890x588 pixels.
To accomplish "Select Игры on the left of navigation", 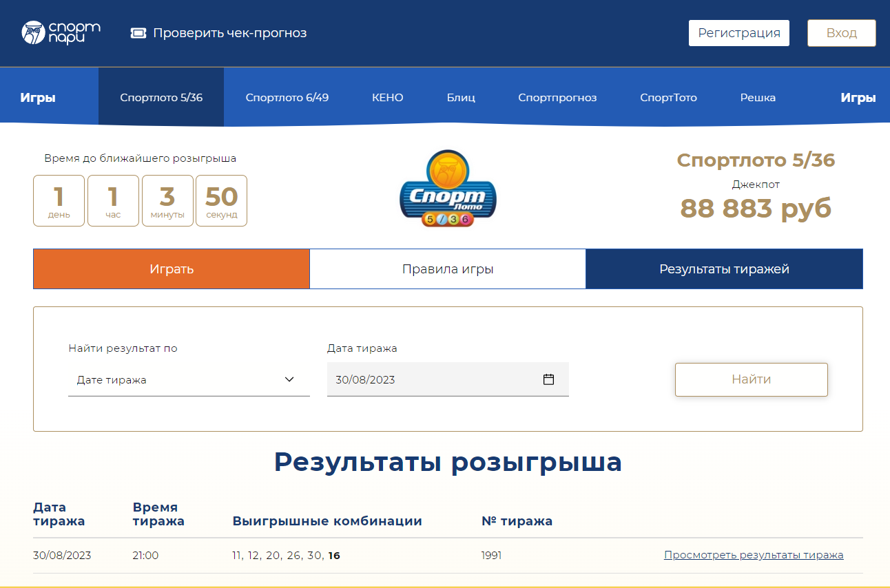I will point(38,98).
